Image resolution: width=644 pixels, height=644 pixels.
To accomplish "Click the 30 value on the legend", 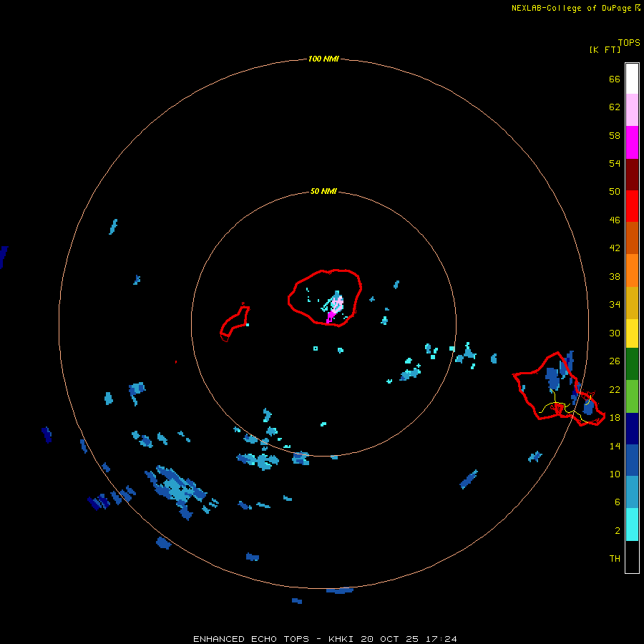I will coord(615,333).
